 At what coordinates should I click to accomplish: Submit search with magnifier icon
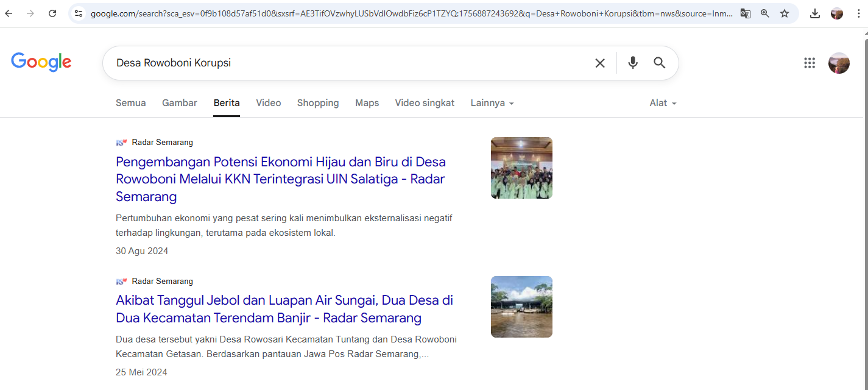pyautogui.click(x=660, y=63)
